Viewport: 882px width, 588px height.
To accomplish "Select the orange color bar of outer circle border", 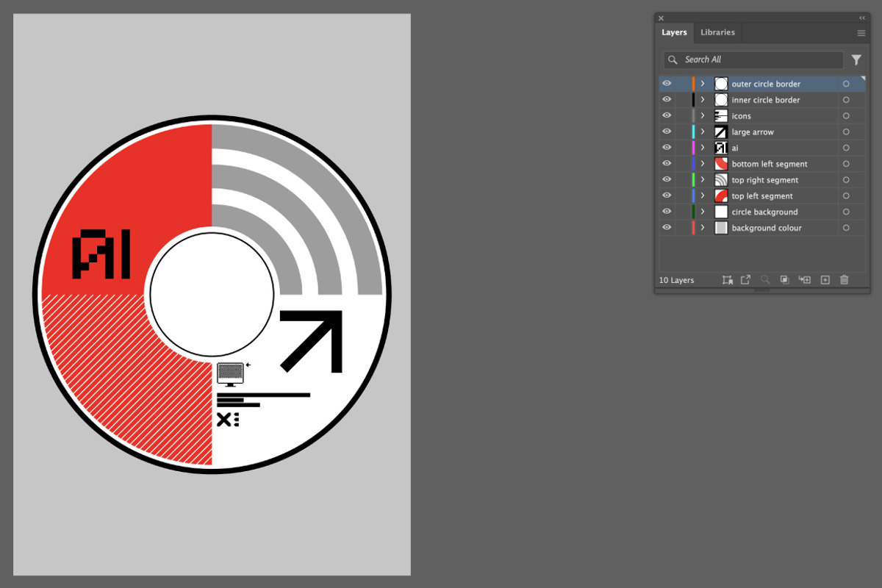I will (693, 84).
